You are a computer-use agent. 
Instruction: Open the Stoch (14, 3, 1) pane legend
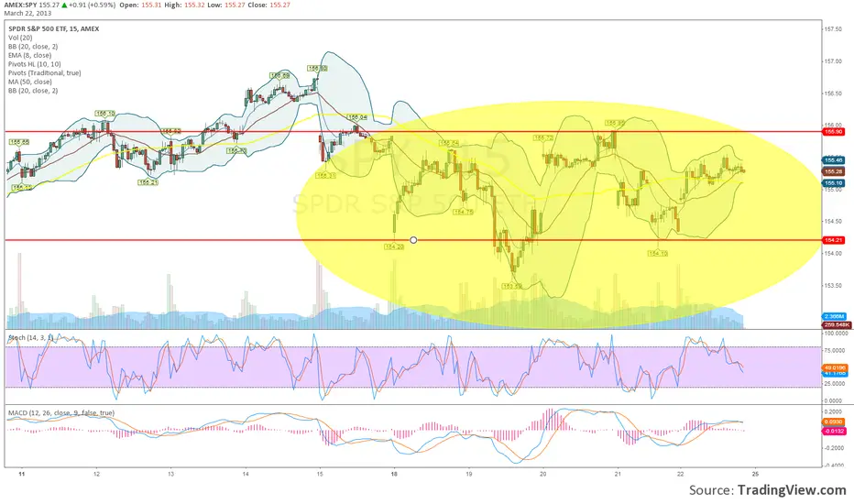pyautogui.click(x=30, y=338)
